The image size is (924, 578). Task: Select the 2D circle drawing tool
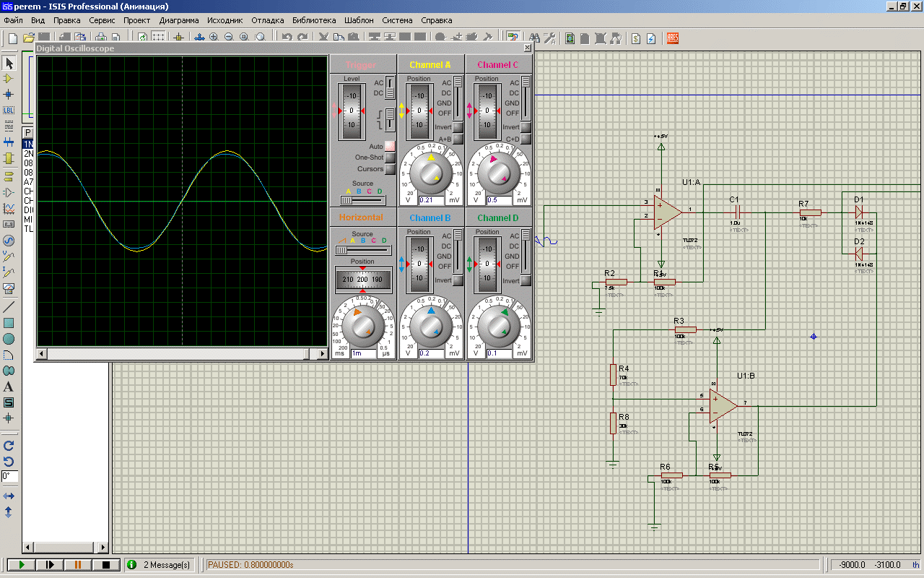pos(9,339)
